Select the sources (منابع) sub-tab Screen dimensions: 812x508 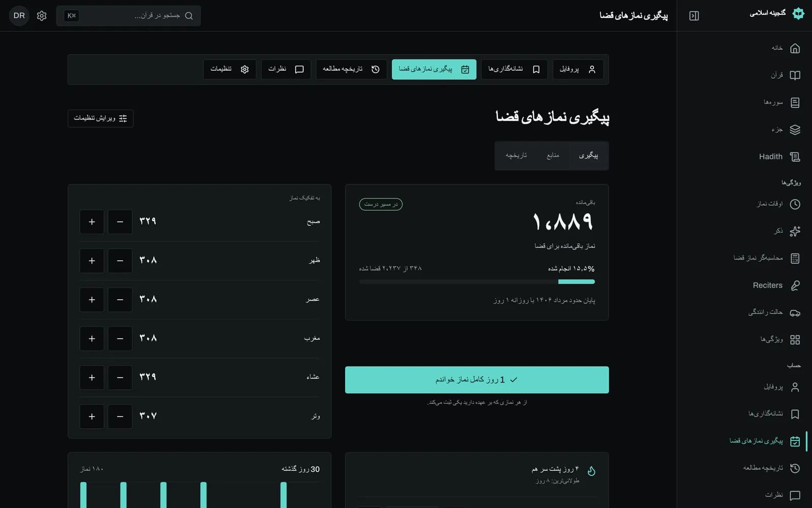553,155
